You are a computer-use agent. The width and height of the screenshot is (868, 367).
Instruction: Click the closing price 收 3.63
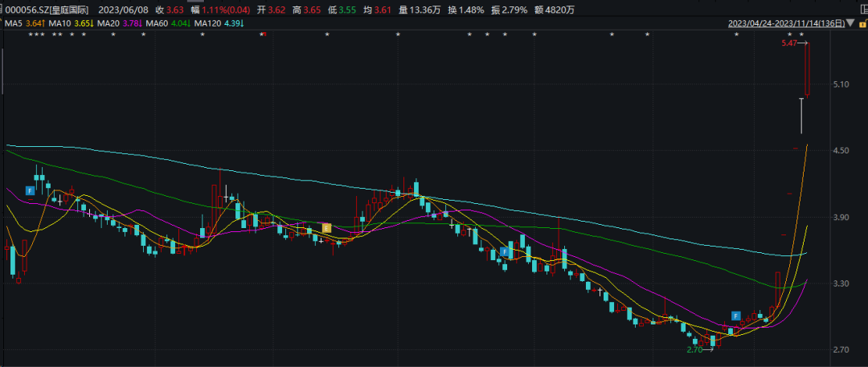coord(170,10)
